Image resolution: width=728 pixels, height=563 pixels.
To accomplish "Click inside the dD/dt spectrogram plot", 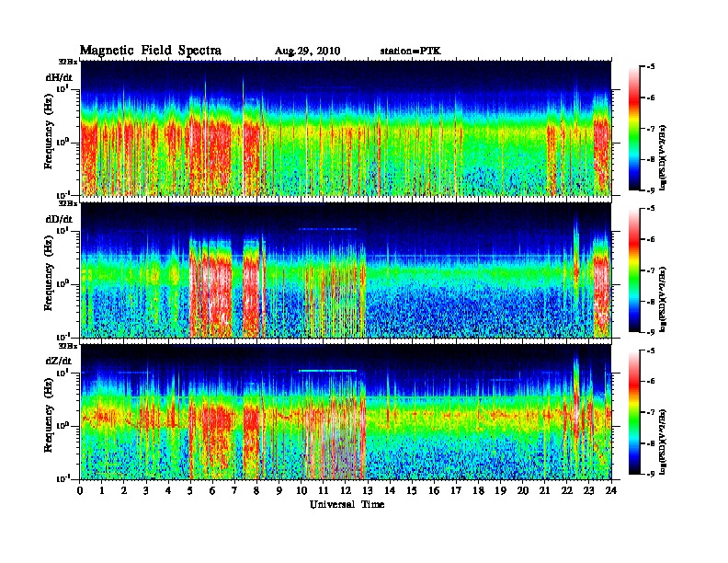I will (x=346, y=270).
